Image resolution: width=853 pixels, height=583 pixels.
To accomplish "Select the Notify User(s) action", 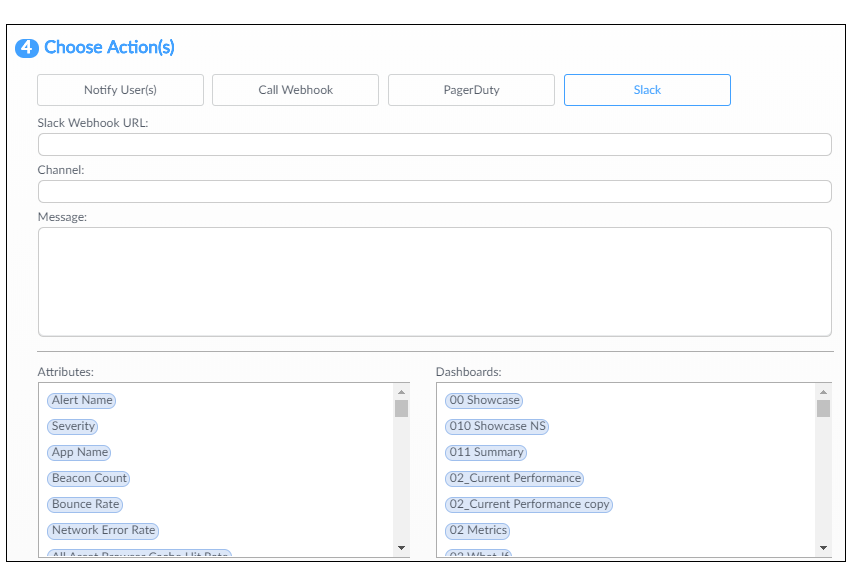I will 120,90.
